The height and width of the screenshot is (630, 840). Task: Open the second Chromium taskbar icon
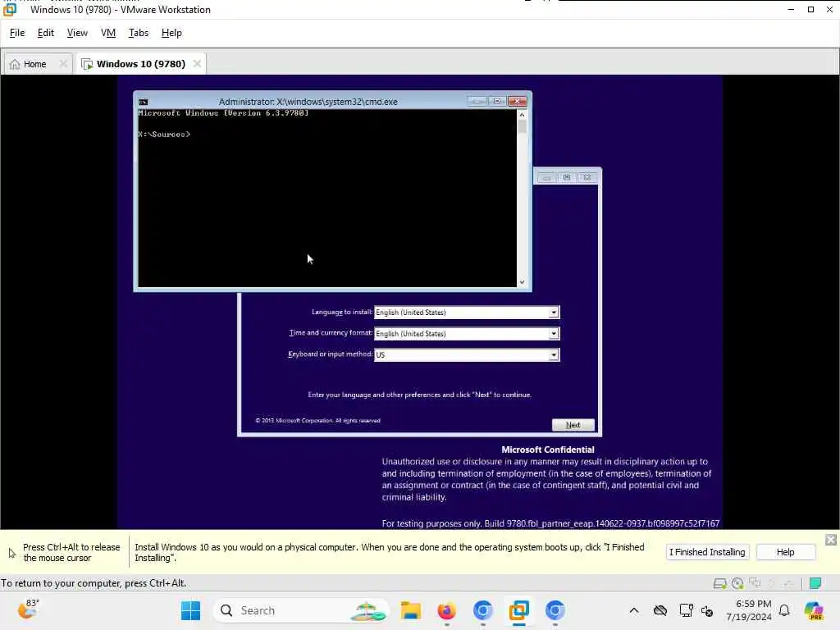[555, 610]
